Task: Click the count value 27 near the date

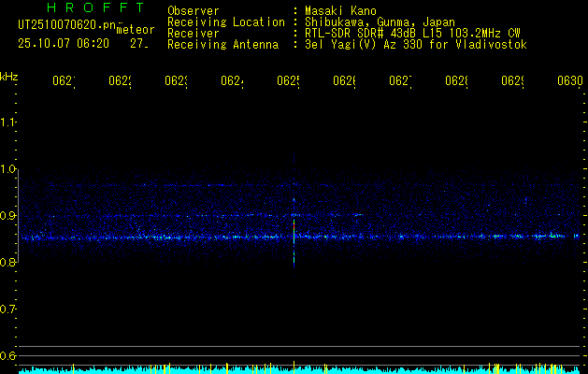Action: (139, 44)
